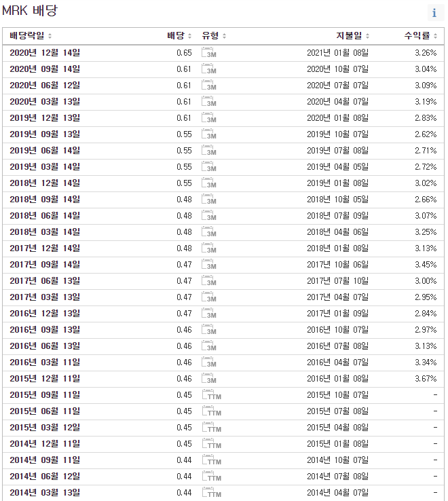The height and width of the screenshot is (501, 448).
Task: Click the info icon beside MRK 배당
Action: tap(434, 13)
